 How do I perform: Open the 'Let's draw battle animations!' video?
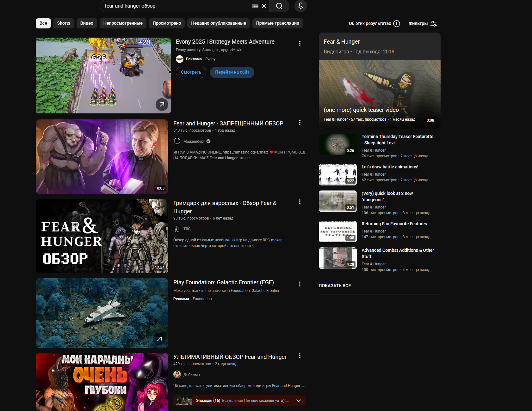pyautogui.click(x=390, y=167)
